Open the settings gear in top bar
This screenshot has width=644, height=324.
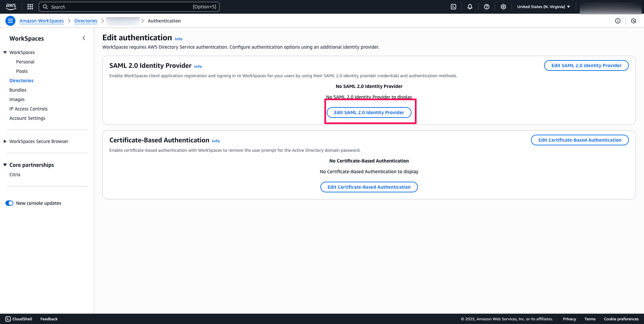503,7
